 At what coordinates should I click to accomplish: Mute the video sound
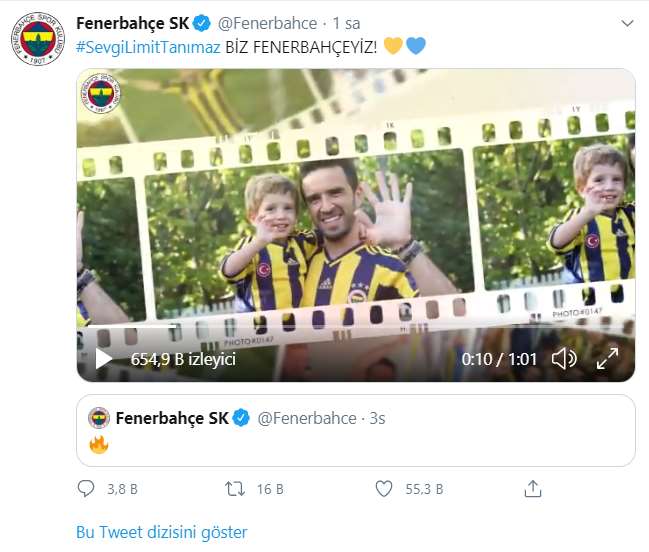564,359
